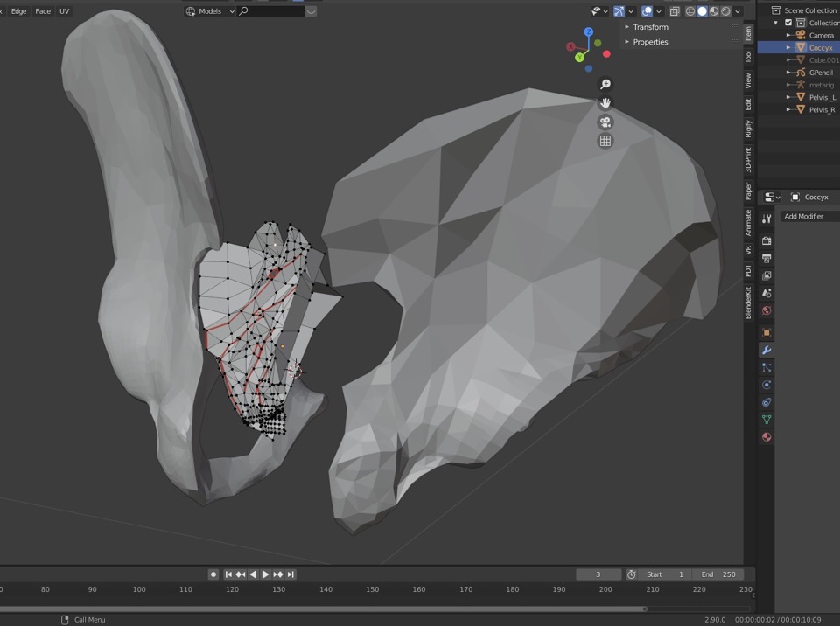Uncheck the Collection visibility checkbox
This screenshot has width=840, height=626.
(x=788, y=23)
